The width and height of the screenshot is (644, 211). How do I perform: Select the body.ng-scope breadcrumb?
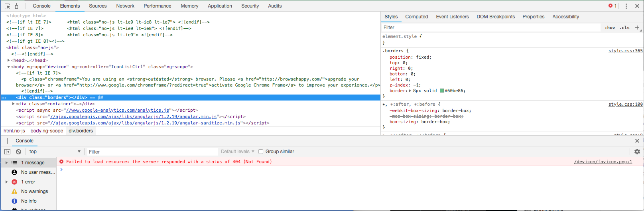click(x=47, y=131)
